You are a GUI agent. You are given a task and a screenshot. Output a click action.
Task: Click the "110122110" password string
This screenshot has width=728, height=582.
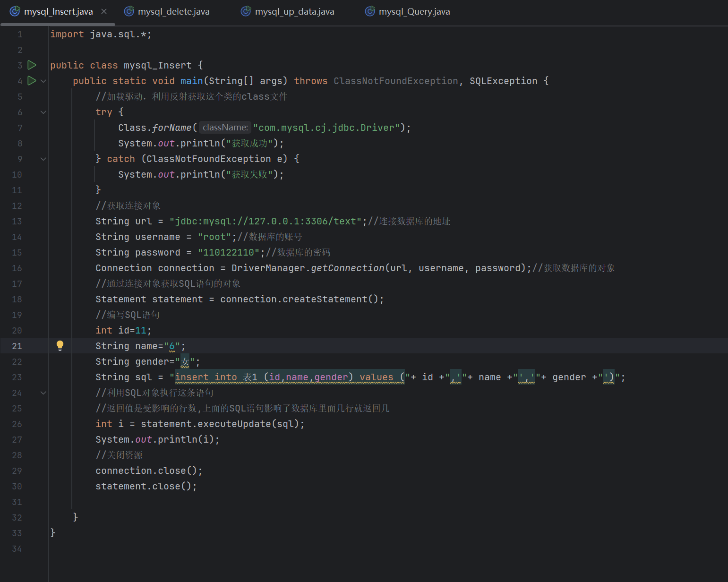229,253
